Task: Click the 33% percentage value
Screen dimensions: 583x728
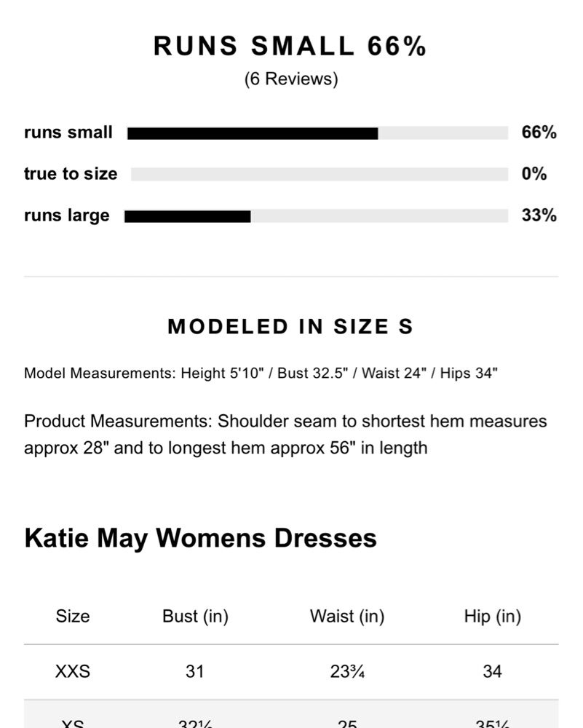Action: [539, 215]
